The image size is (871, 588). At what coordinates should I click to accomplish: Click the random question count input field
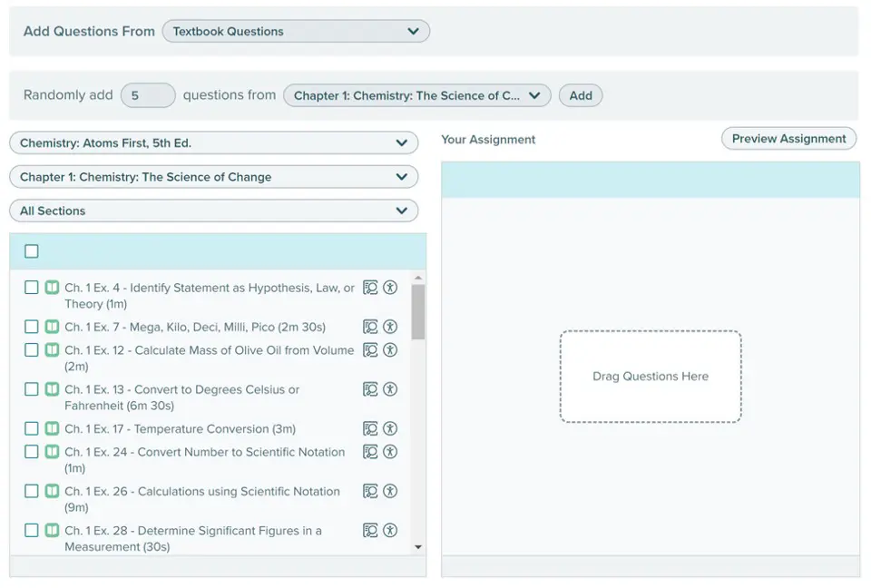[x=148, y=95]
